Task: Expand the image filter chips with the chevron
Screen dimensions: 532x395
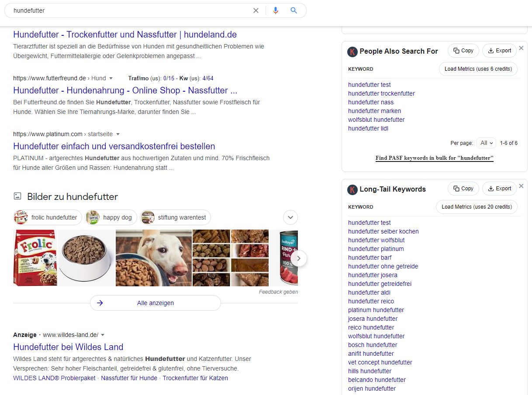Action: click(x=290, y=217)
